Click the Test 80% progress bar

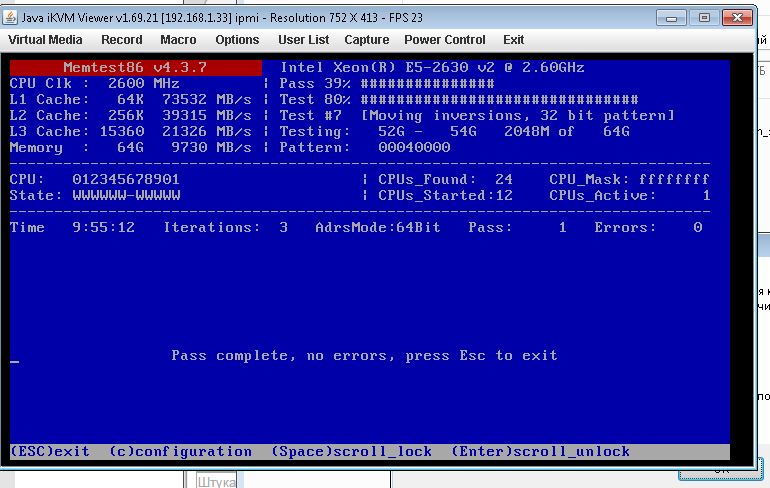[499, 100]
